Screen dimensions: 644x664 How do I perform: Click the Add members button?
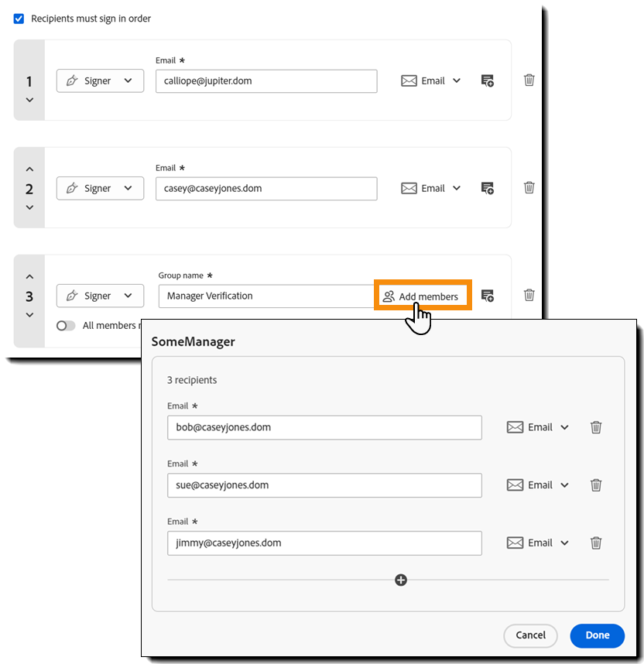[x=422, y=296]
